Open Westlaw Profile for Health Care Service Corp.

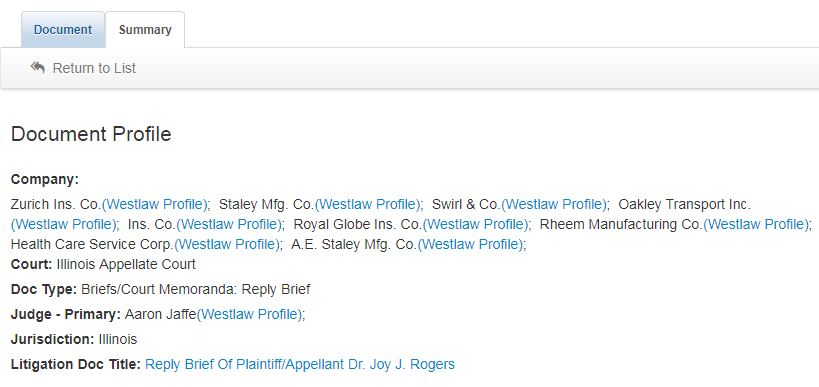[227, 244]
